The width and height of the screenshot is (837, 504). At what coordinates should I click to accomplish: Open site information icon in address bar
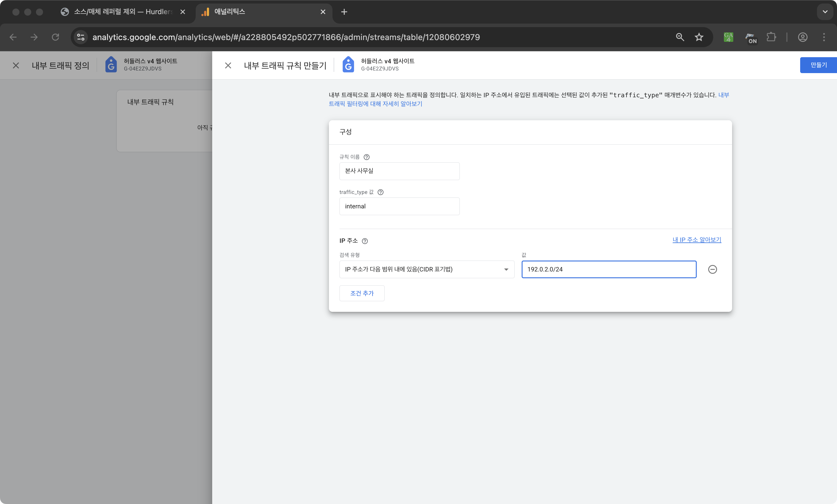pos(80,37)
